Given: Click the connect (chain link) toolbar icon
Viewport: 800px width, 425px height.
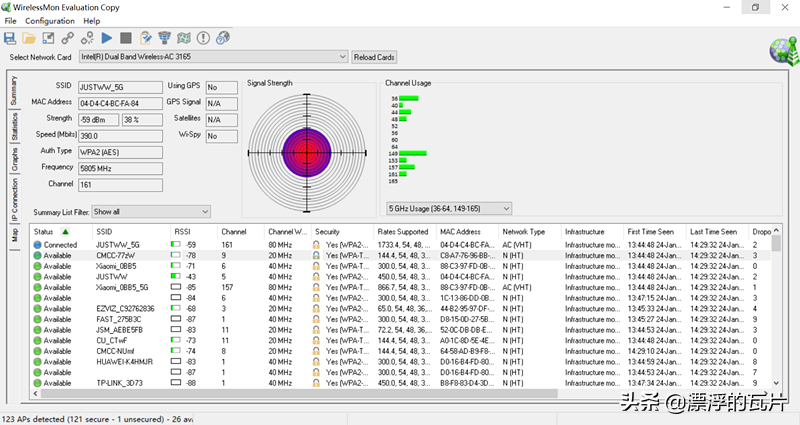Looking at the screenshot, I should (68, 38).
